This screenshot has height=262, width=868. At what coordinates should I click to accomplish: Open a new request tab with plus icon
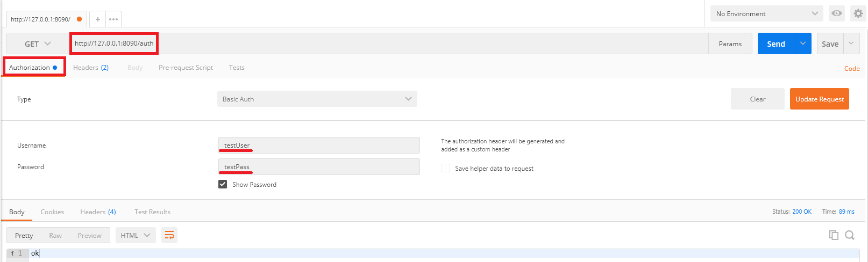[97, 19]
